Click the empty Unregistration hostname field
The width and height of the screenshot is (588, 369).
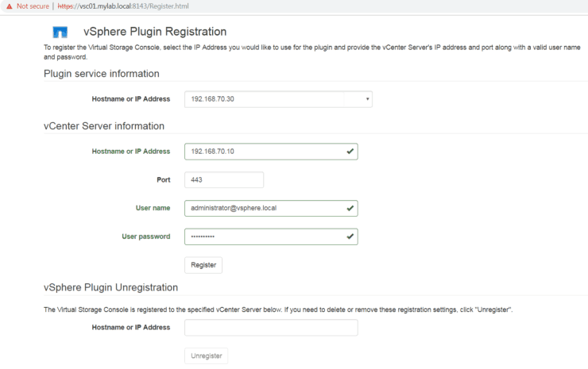(270, 328)
